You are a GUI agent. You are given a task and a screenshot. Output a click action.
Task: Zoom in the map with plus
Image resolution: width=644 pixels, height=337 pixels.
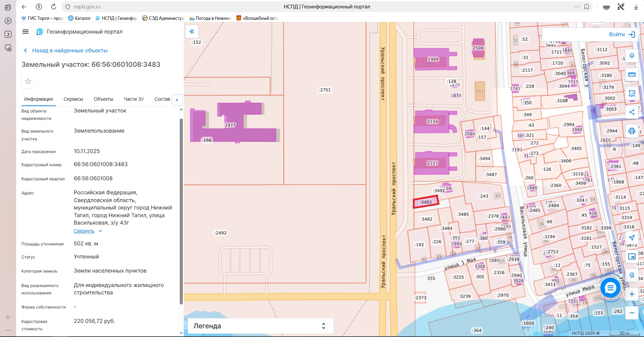pyautogui.click(x=632, y=294)
